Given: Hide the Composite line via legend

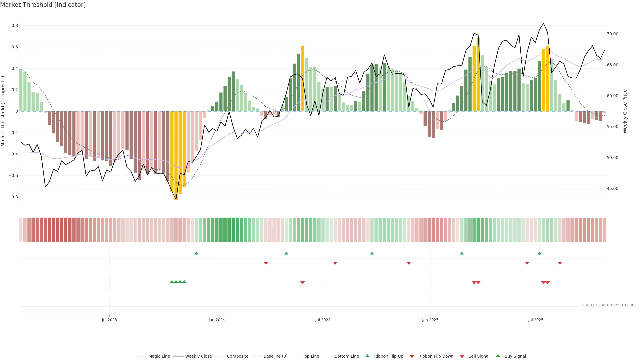Looking at the screenshot, I should [x=237, y=356].
